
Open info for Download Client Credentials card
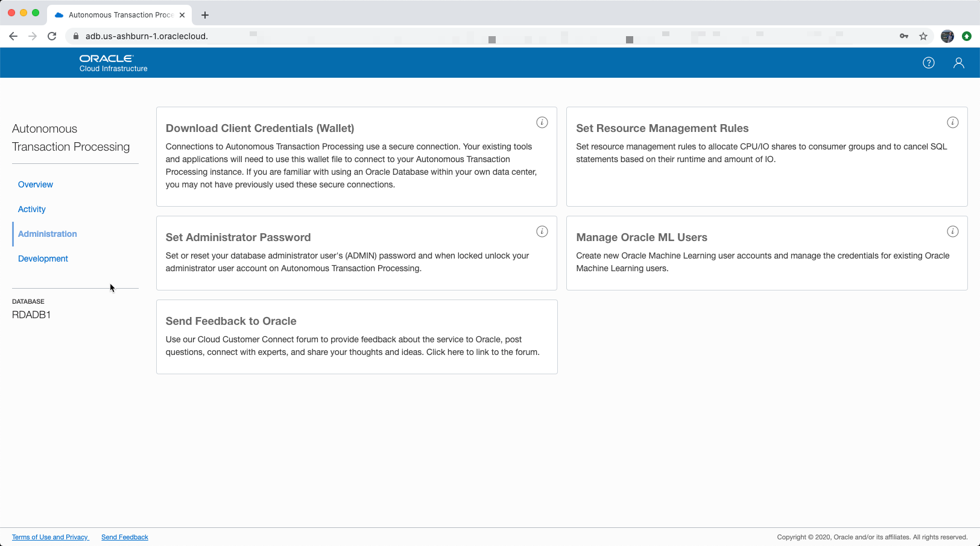[542, 122]
